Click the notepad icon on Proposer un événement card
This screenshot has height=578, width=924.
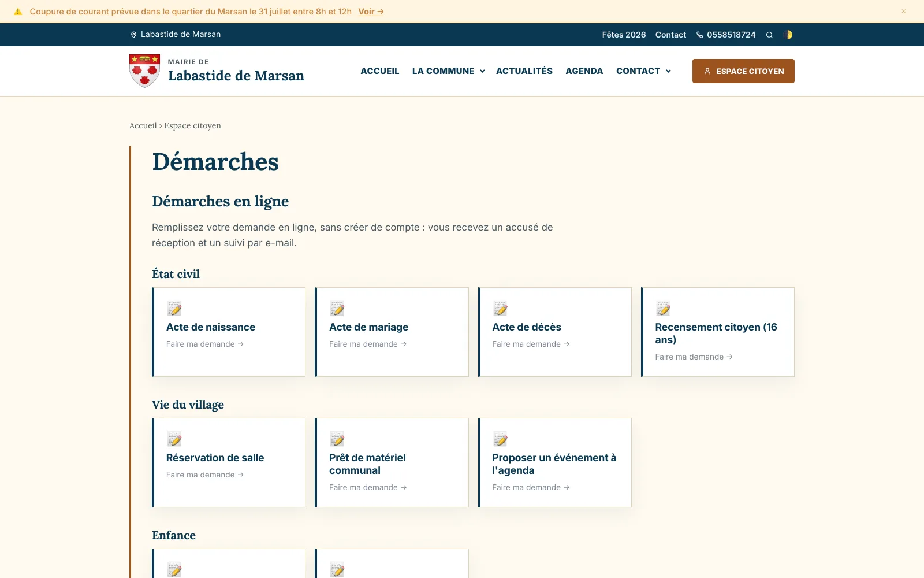(500, 439)
